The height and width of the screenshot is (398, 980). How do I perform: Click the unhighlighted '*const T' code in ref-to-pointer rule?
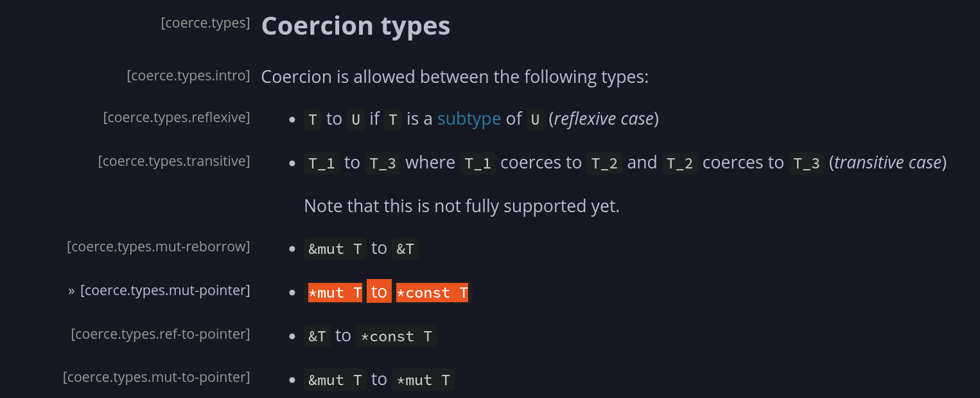pyautogui.click(x=396, y=336)
